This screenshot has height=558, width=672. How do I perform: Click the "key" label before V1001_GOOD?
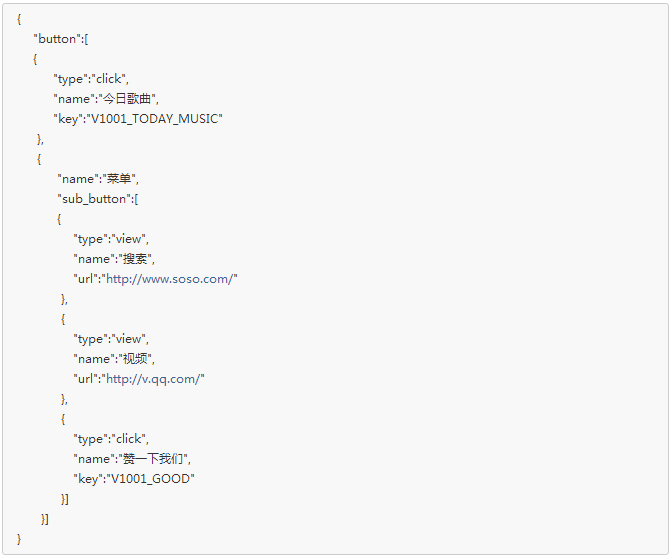[x=88, y=479]
